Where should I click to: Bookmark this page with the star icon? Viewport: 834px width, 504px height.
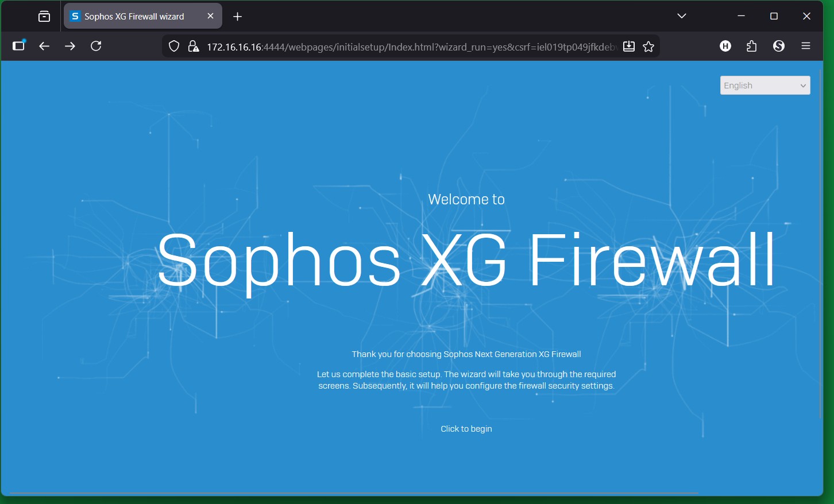tap(648, 46)
